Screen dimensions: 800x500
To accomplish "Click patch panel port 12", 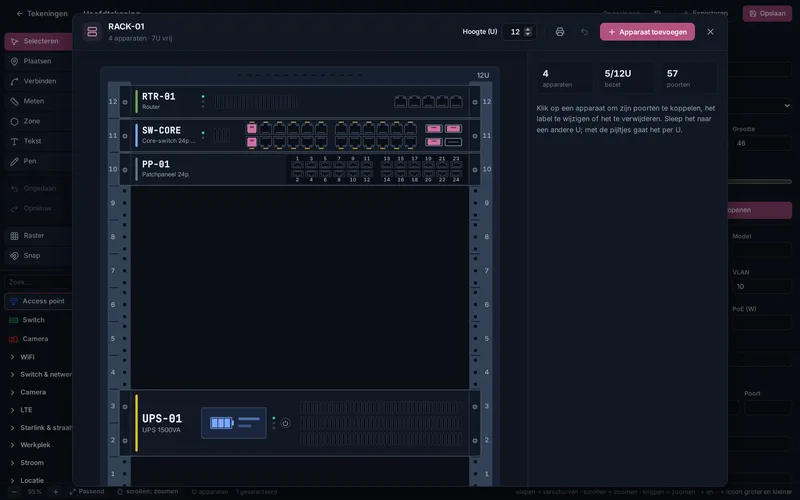I will click(367, 174).
